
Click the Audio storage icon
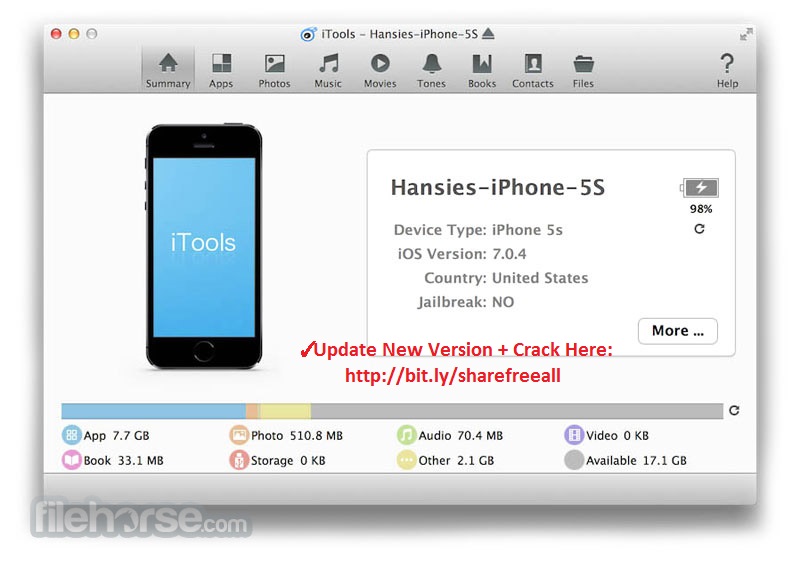[x=407, y=435]
